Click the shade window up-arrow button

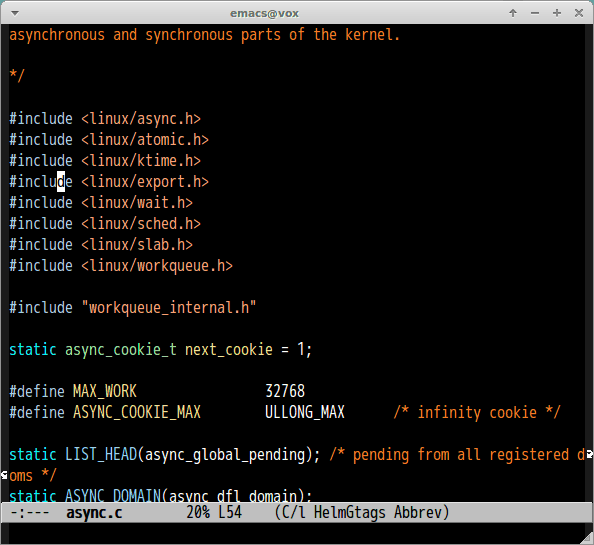pos(513,13)
